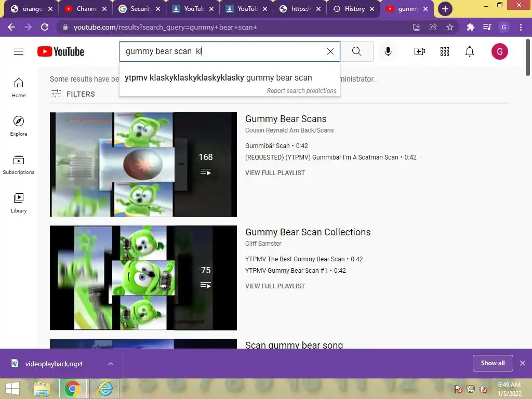
Task: Open the Cousin Reynald Am Back/Scans channel
Action: (289, 130)
